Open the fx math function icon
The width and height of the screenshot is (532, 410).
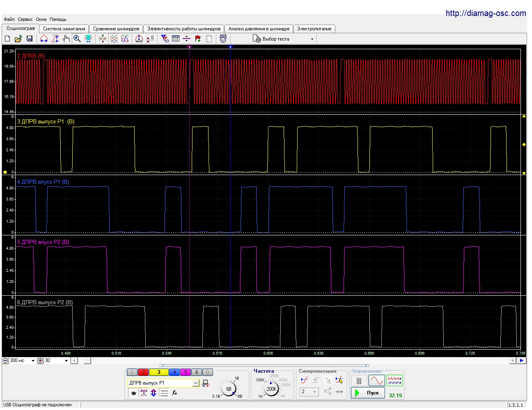[174, 393]
